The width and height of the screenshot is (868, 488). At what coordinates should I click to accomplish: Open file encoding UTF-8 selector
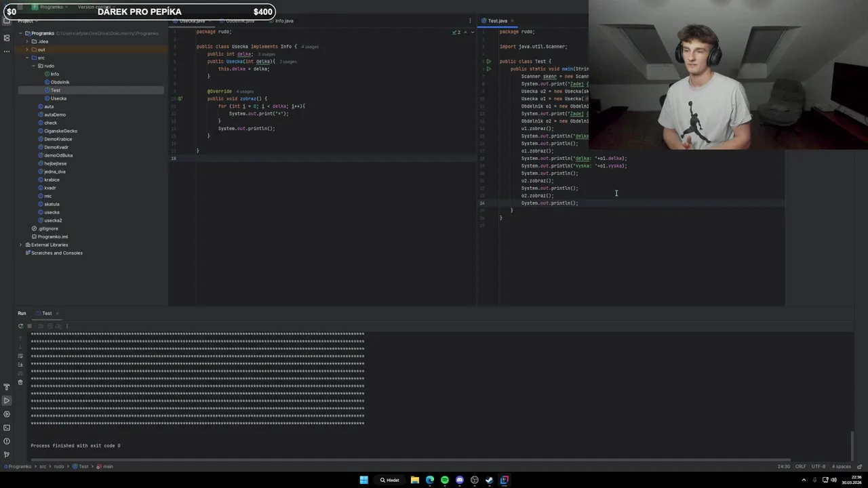818,466
